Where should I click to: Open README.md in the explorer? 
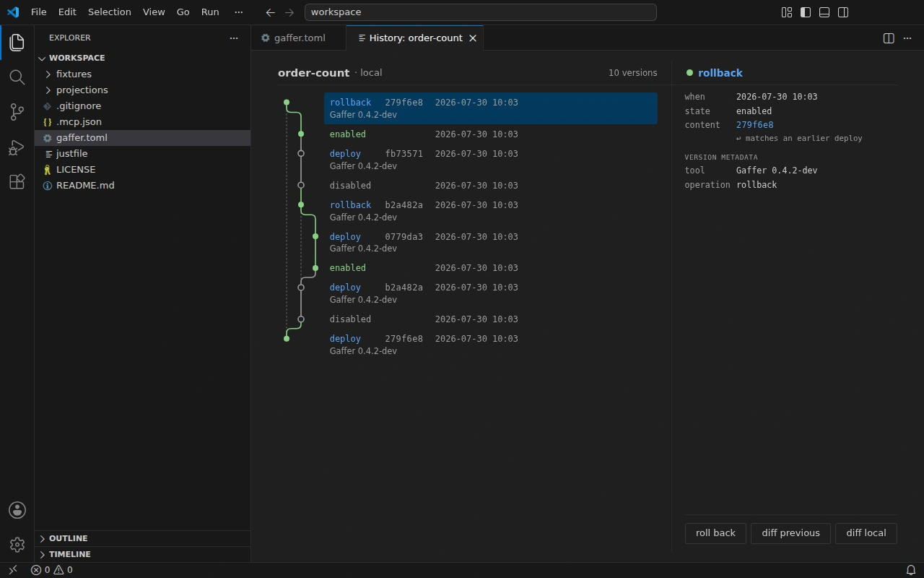(x=143, y=185)
